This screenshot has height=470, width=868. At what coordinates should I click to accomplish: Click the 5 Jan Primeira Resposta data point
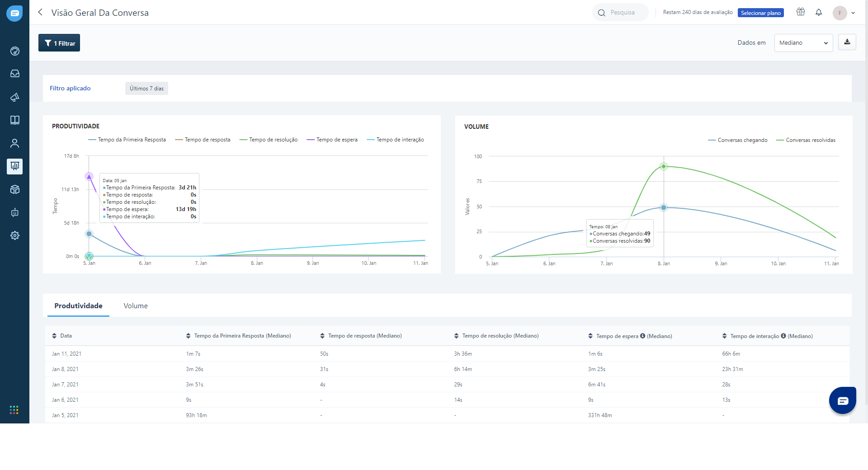tap(89, 234)
